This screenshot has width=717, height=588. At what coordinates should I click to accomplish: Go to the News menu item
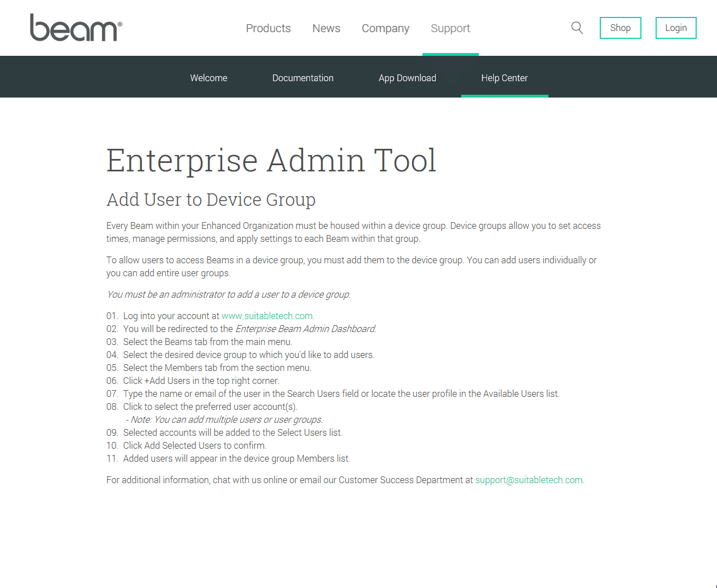pyautogui.click(x=326, y=28)
